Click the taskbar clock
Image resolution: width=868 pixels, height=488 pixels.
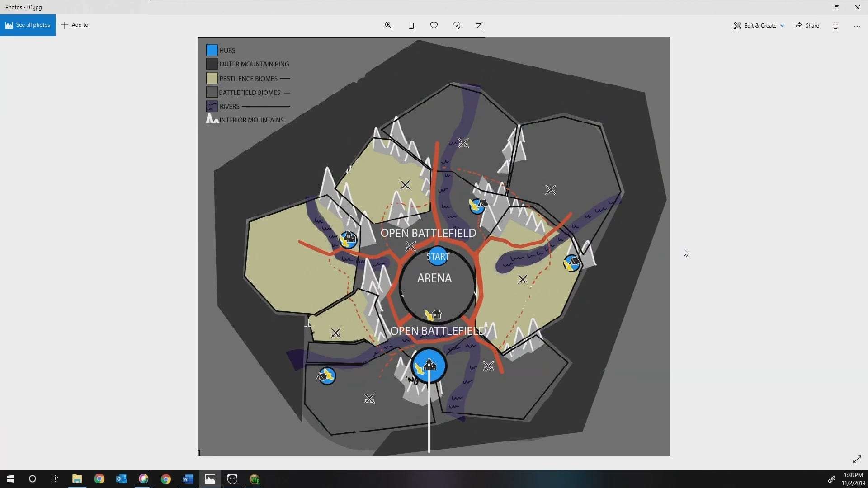click(853, 479)
